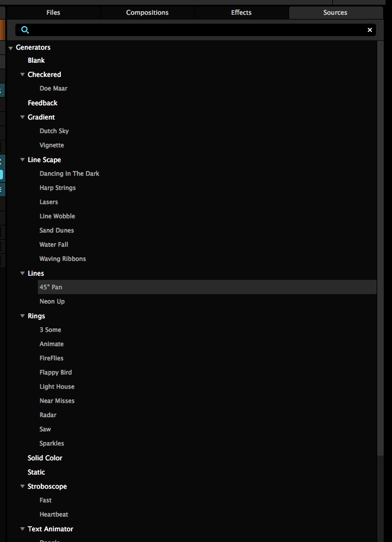This screenshot has height=542, width=392.
Task: Choose the Light House preset
Action: pyautogui.click(x=57, y=386)
